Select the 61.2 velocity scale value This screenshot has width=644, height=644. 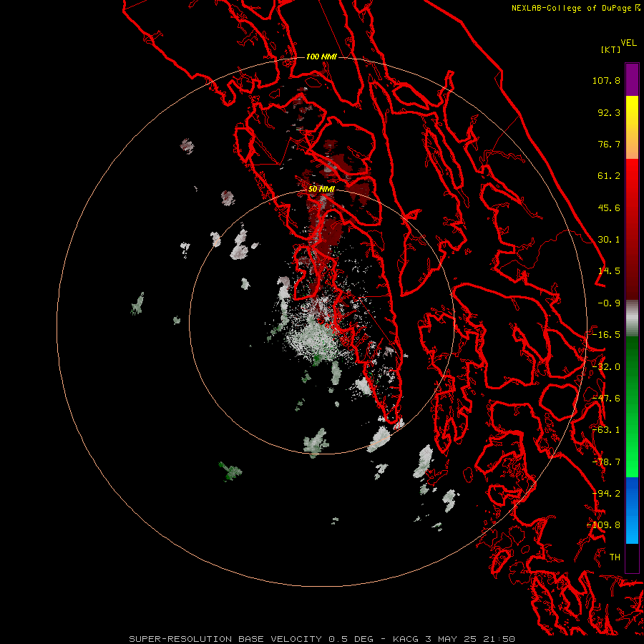(609, 176)
